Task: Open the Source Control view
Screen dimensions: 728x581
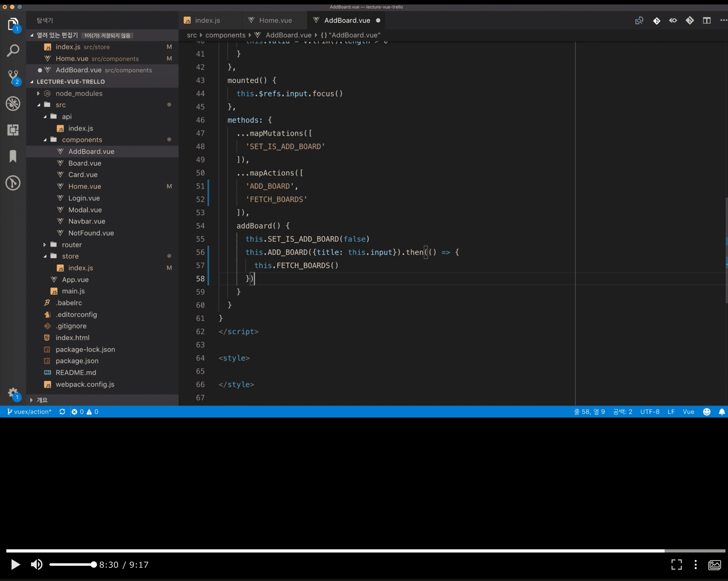Action: point(13,77)
